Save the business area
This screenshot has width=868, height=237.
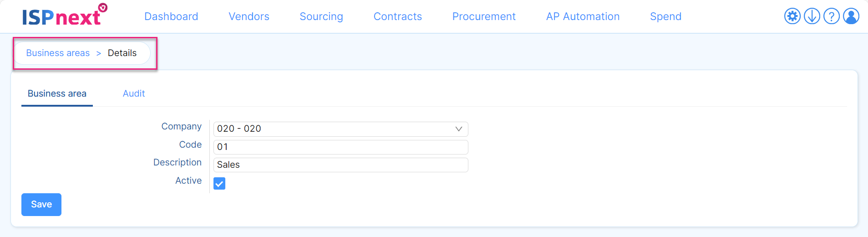pos(41,205)
